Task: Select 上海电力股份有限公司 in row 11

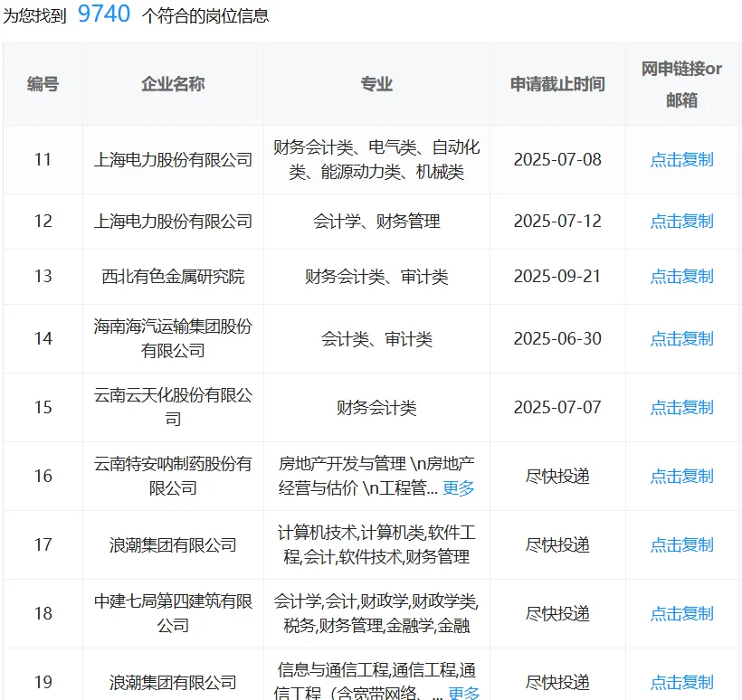Action: pos(173,160)
